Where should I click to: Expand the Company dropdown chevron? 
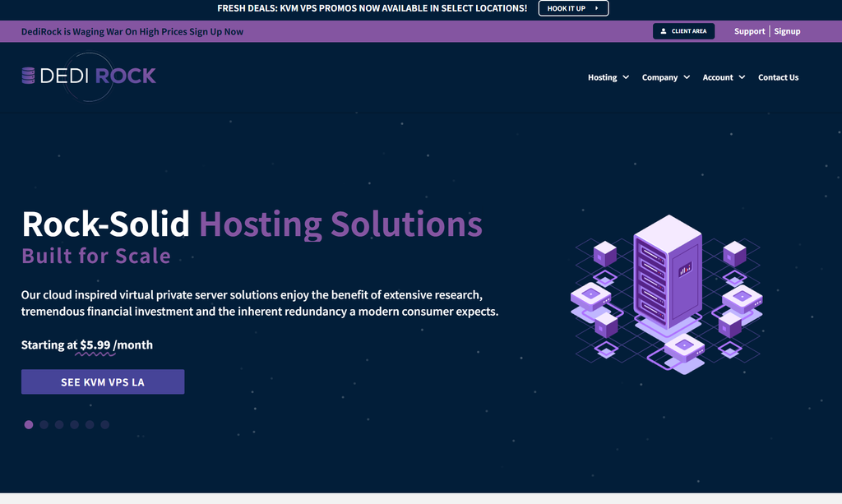[687, 77]
